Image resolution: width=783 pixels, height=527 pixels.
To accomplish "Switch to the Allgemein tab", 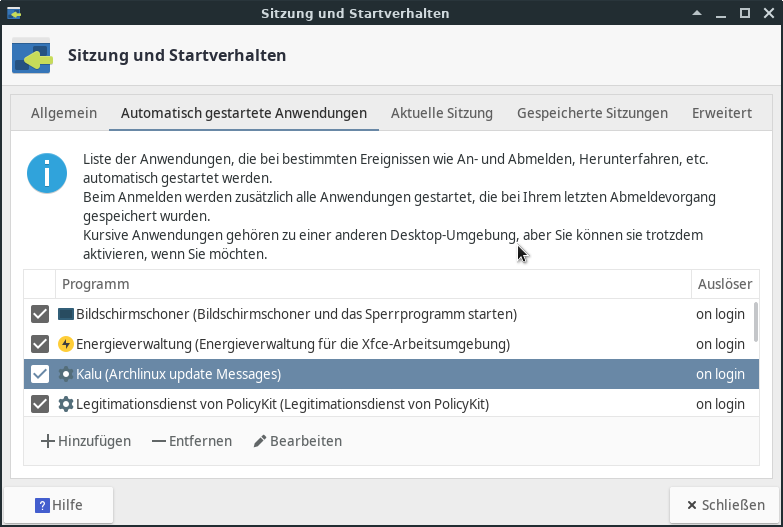I will tap(64, 113).
